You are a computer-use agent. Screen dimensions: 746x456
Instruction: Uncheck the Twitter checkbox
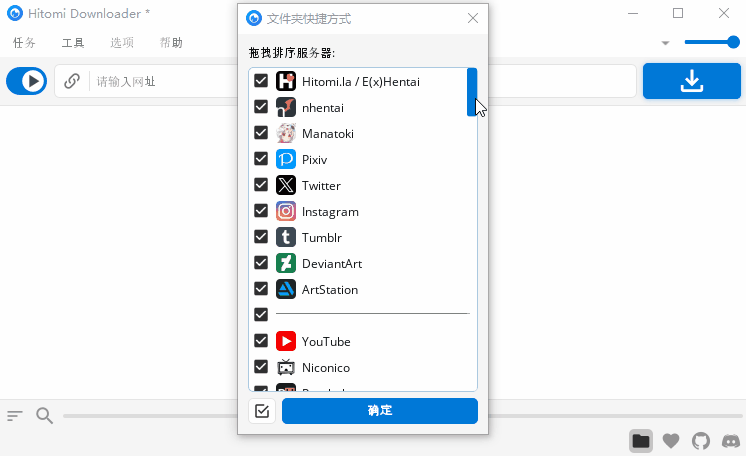pyautogui.click(x=261, y=185)
